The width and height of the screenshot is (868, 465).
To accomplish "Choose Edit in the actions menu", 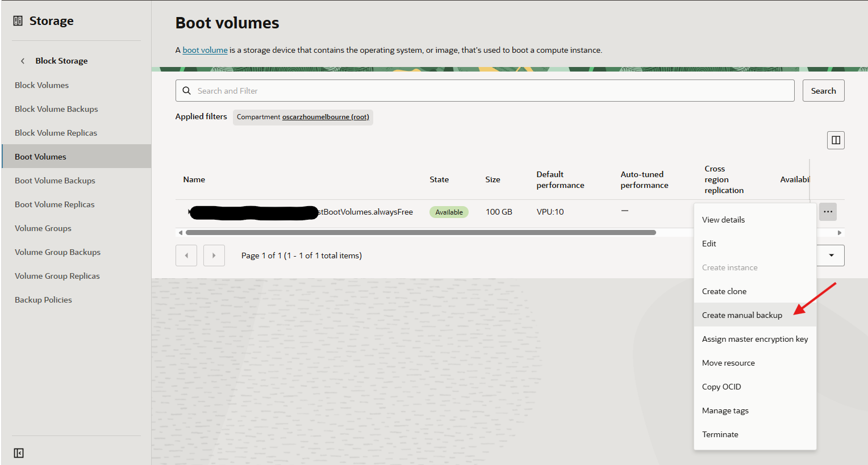I will (x=755, y=244).
